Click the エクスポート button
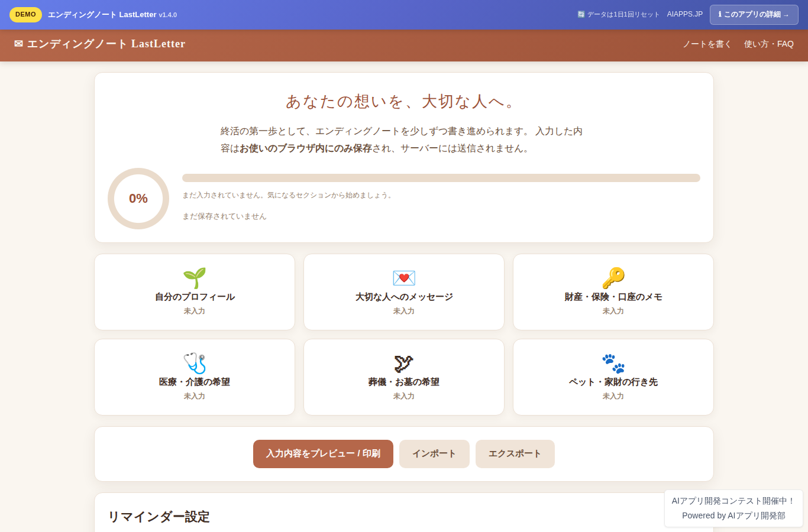 515,454
